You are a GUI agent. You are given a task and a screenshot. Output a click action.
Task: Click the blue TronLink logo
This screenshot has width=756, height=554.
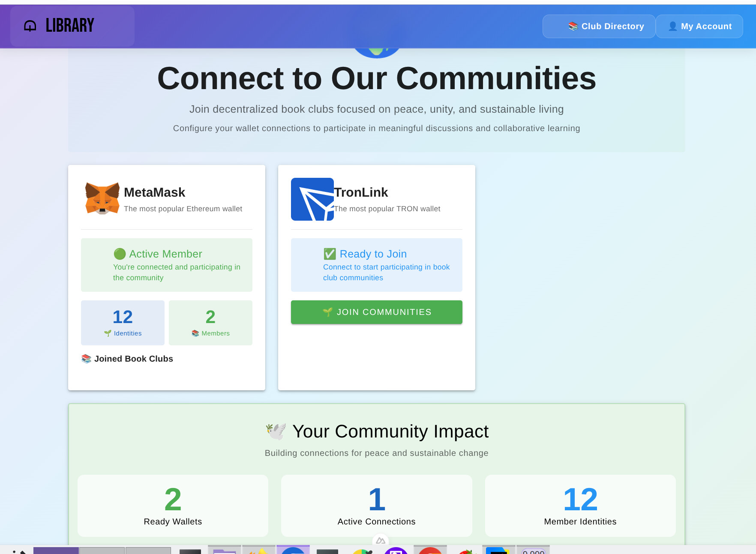[312, 199]
